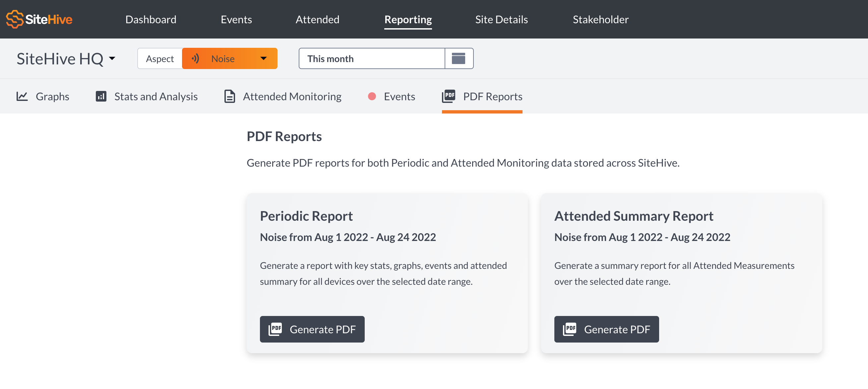Click 'Generate a report with key stats' text

(383, 273)
